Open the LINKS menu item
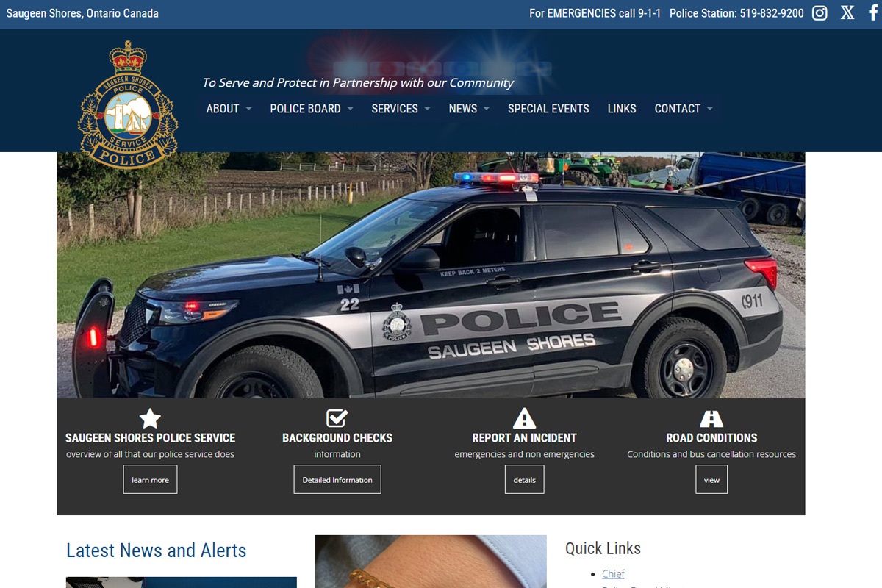 [622, 109]
